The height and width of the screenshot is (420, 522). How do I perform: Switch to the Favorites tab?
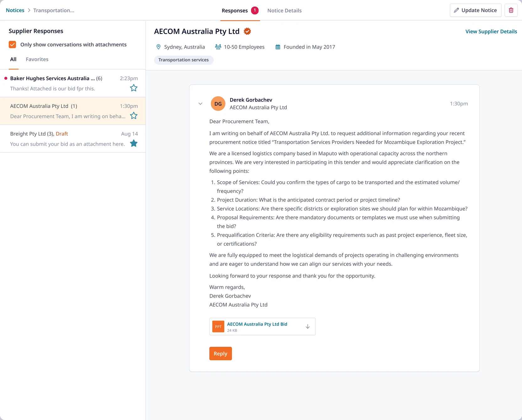(x=37, y=59)
